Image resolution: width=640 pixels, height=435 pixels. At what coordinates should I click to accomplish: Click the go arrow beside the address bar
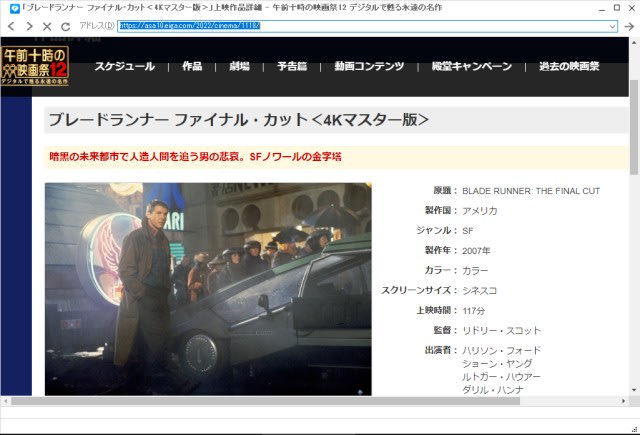629,26
